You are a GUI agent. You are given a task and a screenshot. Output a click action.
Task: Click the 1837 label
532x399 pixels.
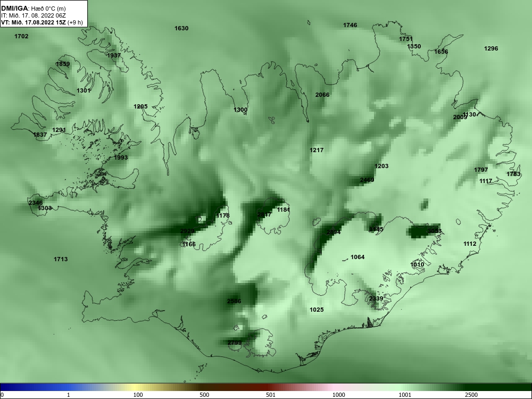40,135
